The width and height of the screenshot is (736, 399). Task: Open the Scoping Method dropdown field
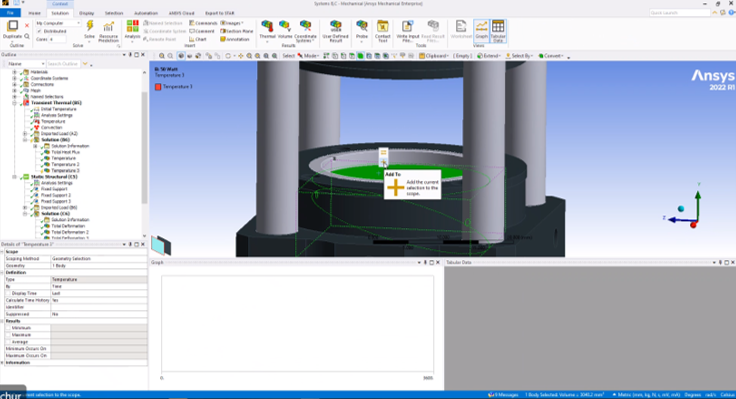99,259
